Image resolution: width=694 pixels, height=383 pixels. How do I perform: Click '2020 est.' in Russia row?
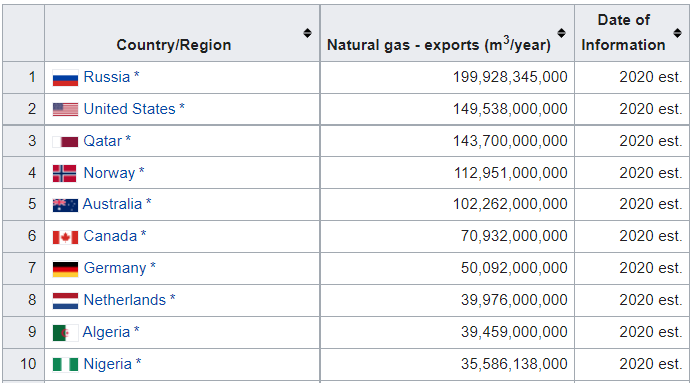651,77
